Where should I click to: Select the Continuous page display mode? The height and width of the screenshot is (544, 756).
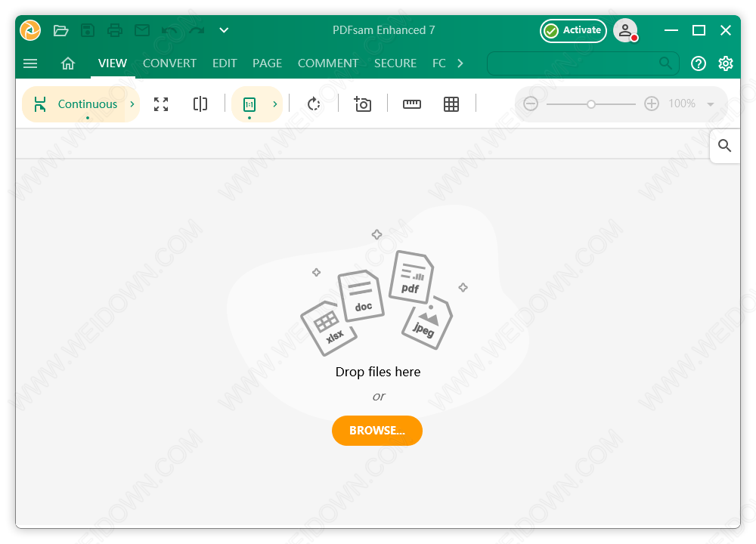pyautogui.click(x=75, y=104)
